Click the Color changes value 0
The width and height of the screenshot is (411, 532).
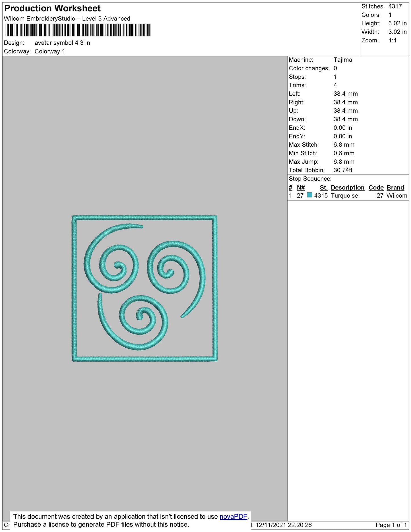pos(335,68)
